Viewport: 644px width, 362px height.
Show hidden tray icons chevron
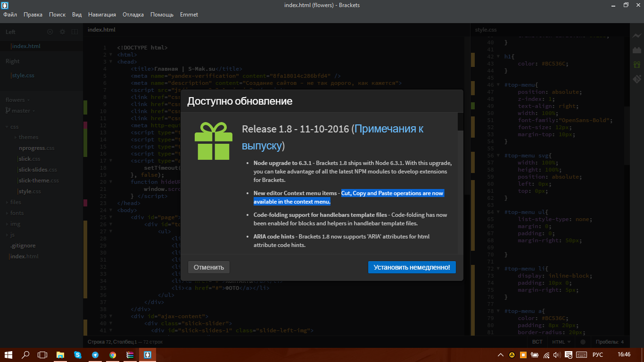(x=501, y=355)
